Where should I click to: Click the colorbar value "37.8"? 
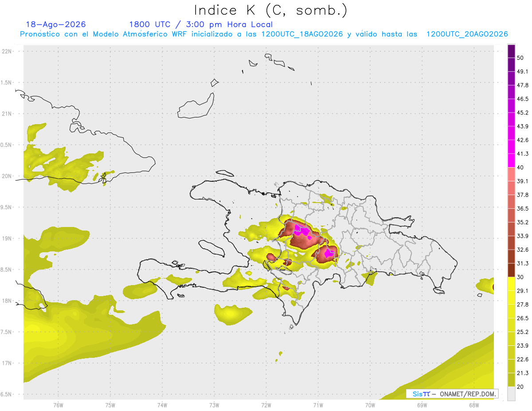pyautogui.click(x=523, y=195)
